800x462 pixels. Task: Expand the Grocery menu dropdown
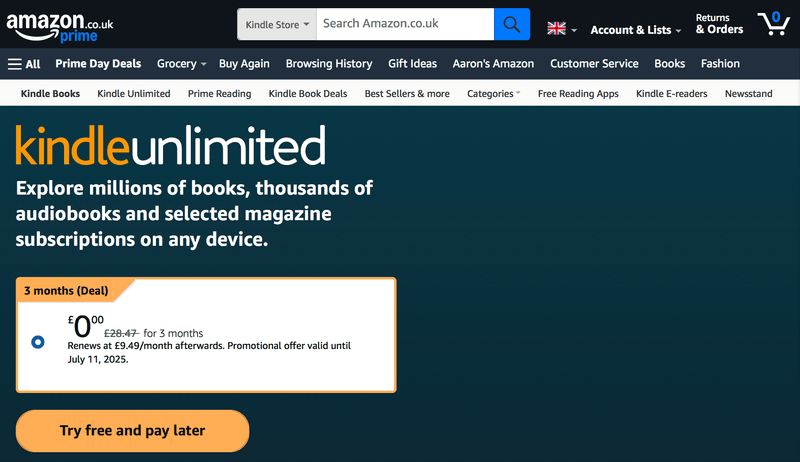pyautogui.click(x=181, y=64)
